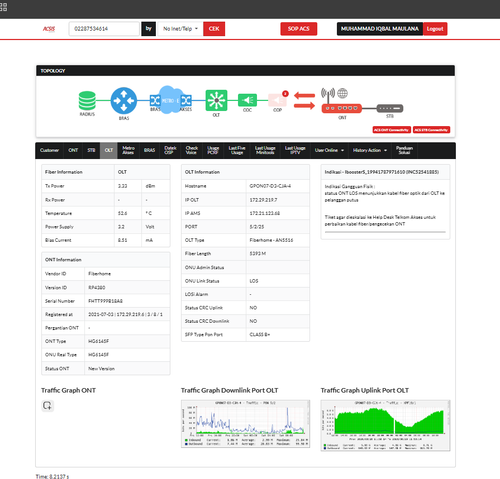Open Traffic Graph Uplink Port OLT thumbnail

coord(385,425)
